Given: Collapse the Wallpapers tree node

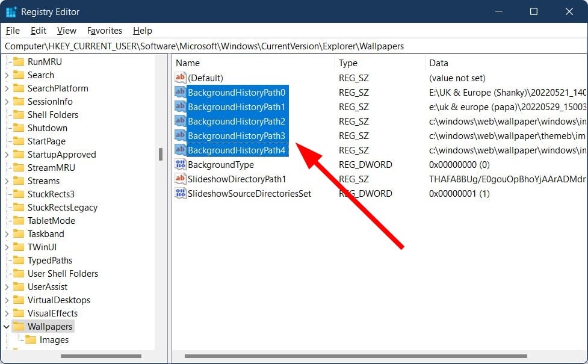Looking at the screenshot, I should (x=7, y=327).
